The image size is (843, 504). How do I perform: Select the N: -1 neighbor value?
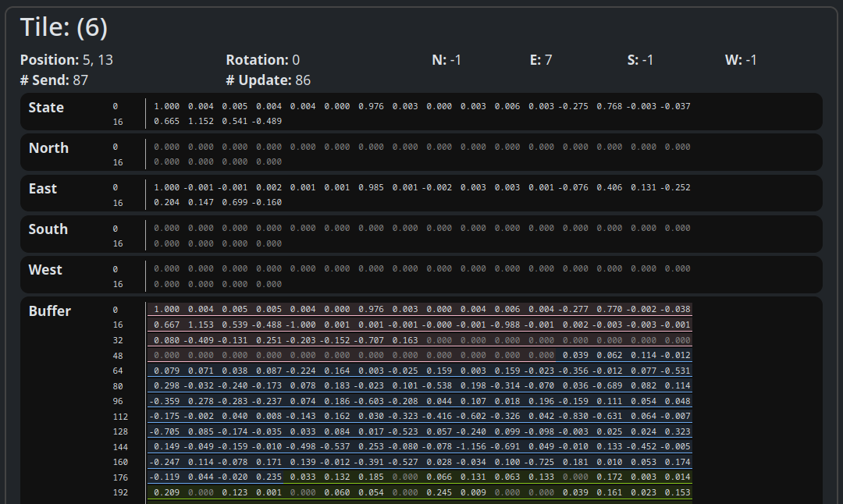446,60
